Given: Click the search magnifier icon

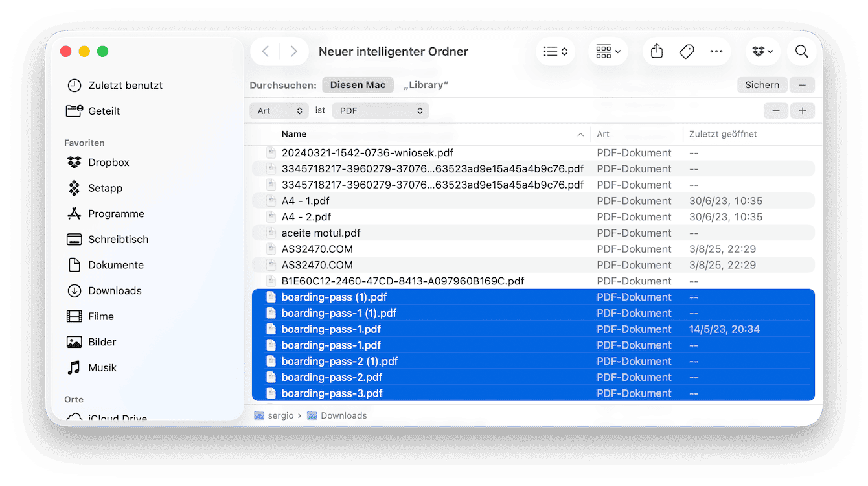Looking at the screenshot, I should [801, 51].
